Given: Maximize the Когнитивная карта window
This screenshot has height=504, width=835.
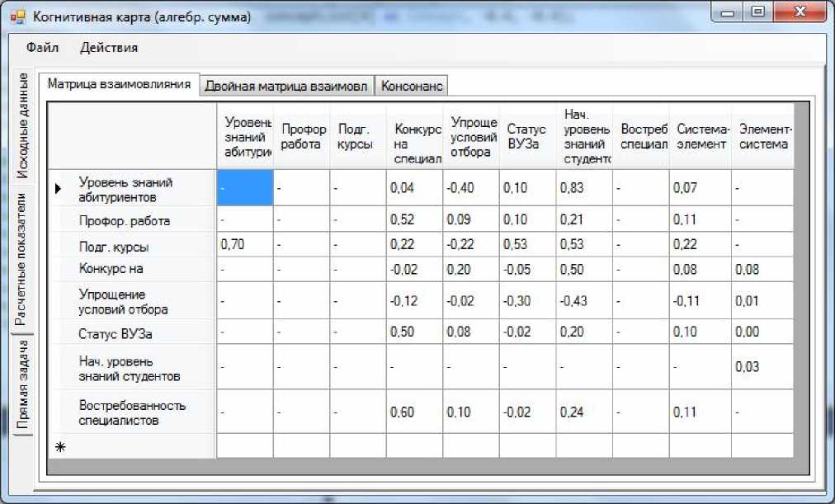Looking at the screenshot, I should [x=757, y=12].
